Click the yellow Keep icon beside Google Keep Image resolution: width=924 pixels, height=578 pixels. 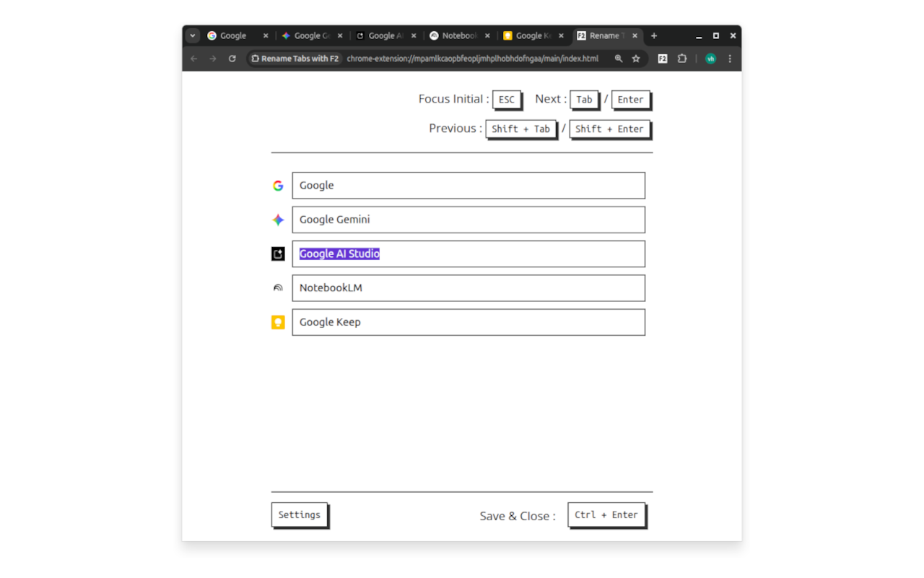coord(278,322)
